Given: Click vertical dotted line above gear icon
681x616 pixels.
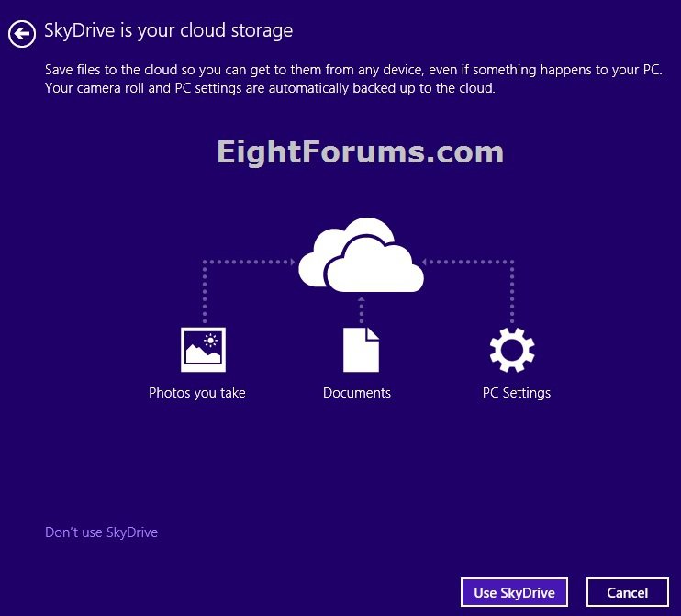Looking at the screenshot, I should (x=512, y=294).
